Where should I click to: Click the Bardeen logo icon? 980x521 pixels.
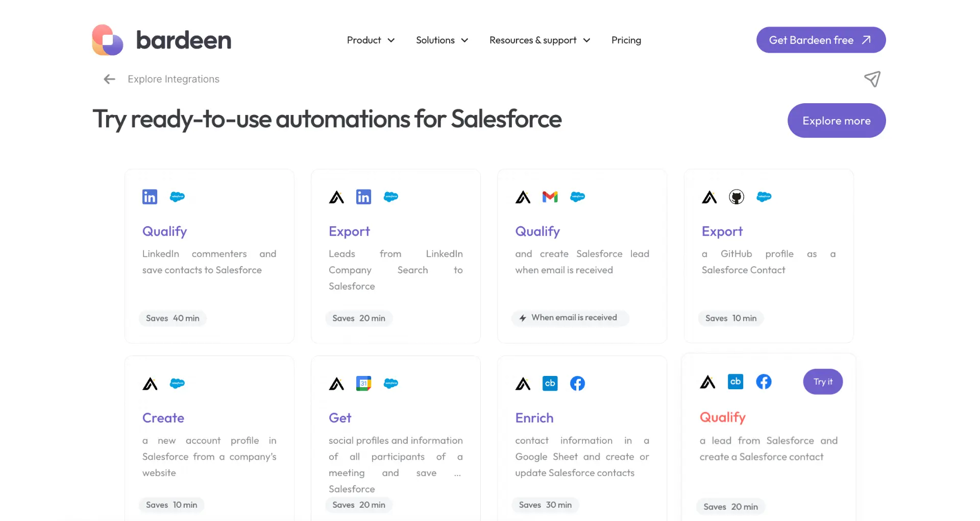point(108,40)
